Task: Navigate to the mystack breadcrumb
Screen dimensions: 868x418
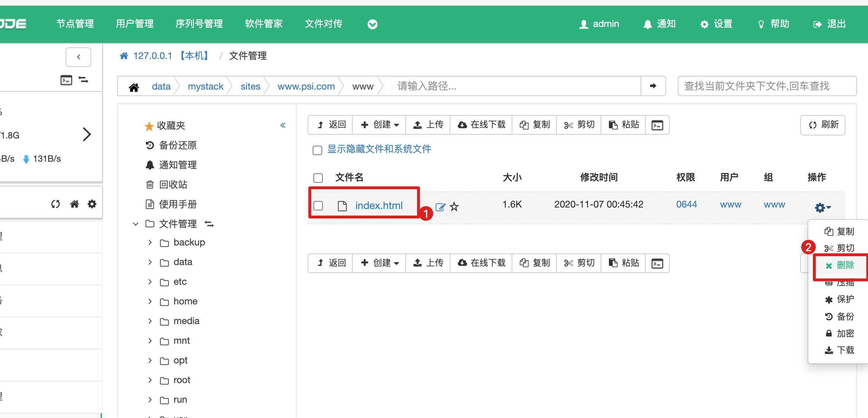Action: pyautogui.click(x=206, y=86)
